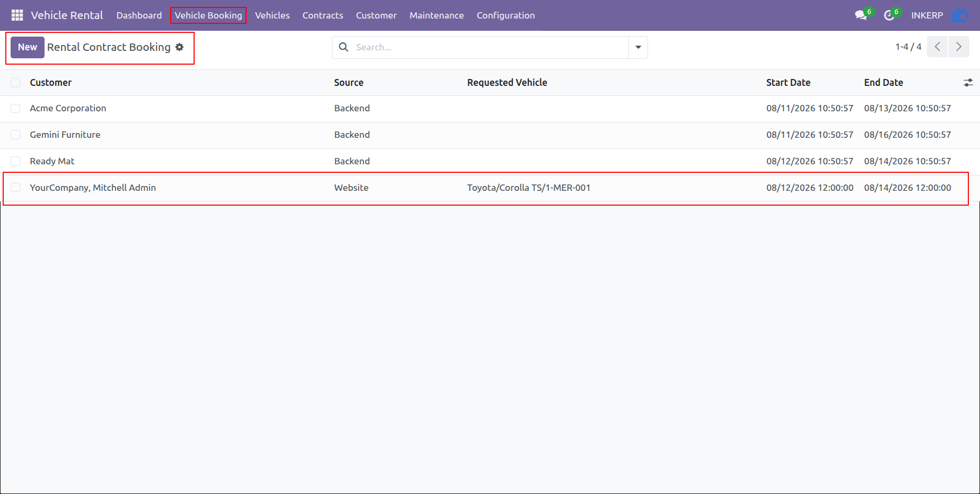Open the Configuration menu
The image size is (980, 494).
(505, 15)
